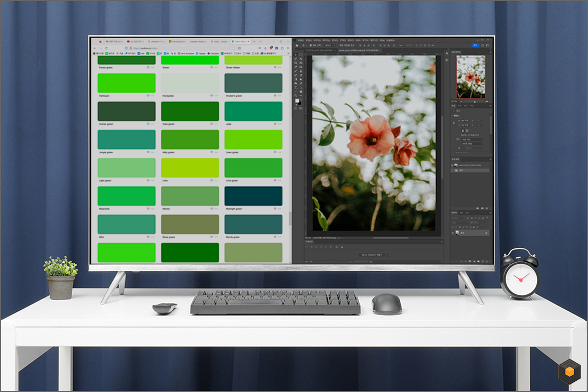Bookmark the page with the star icon
The height and width of the screenshot is (392, 588).
239,48
